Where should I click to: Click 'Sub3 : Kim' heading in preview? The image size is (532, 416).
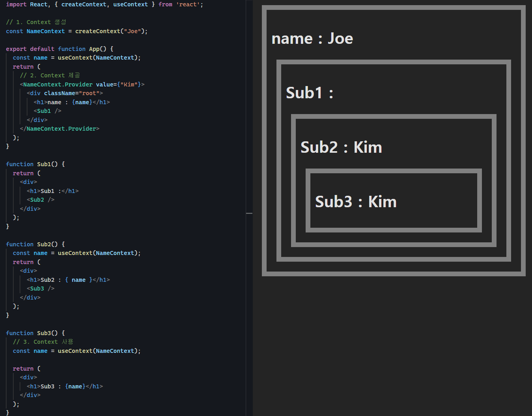tap(356, 202)
